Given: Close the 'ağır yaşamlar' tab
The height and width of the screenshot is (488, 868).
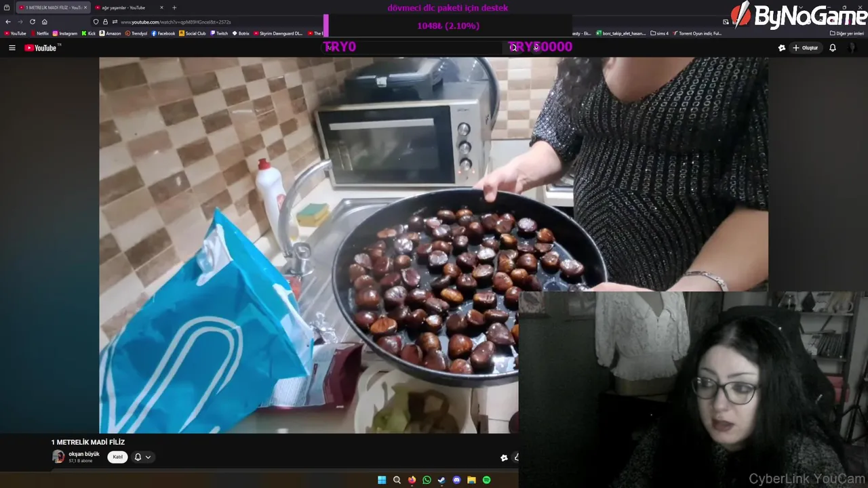Looking at the screenshot, I should [161, 7].
